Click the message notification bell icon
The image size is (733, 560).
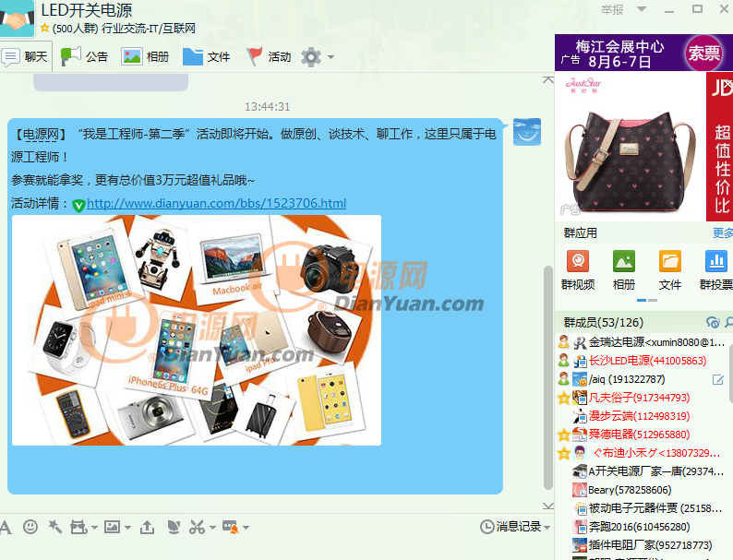(x=231, y=528)
